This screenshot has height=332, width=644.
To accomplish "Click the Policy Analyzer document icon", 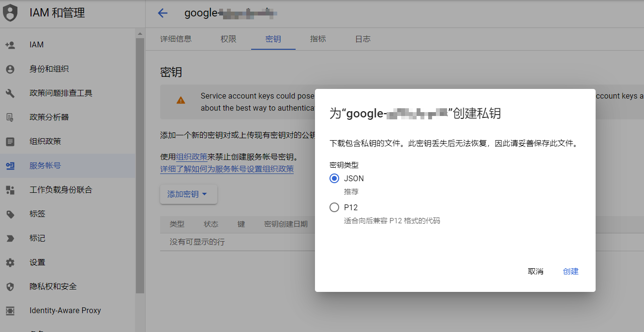I will [x=10, y=117].
